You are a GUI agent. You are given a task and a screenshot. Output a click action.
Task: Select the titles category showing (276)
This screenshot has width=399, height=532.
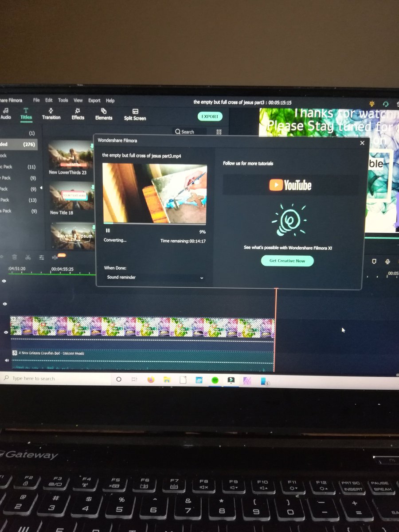[19, 145]
